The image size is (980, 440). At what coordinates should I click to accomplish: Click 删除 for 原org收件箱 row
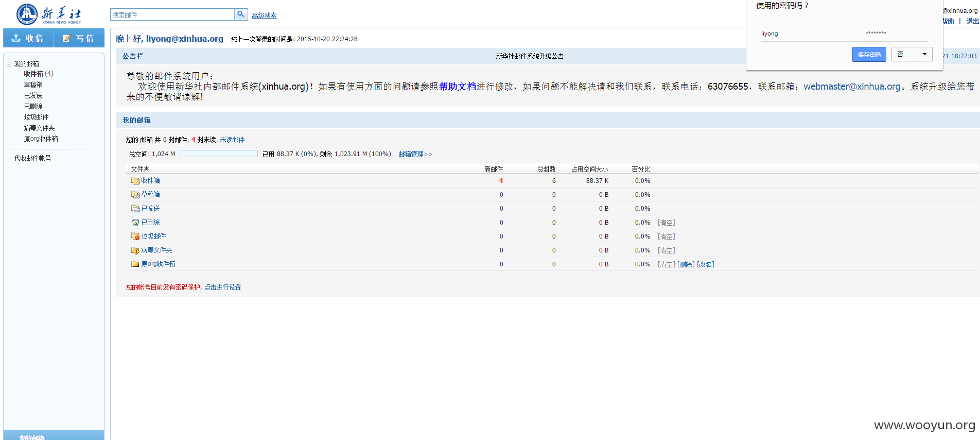click(x=686, y=264)
